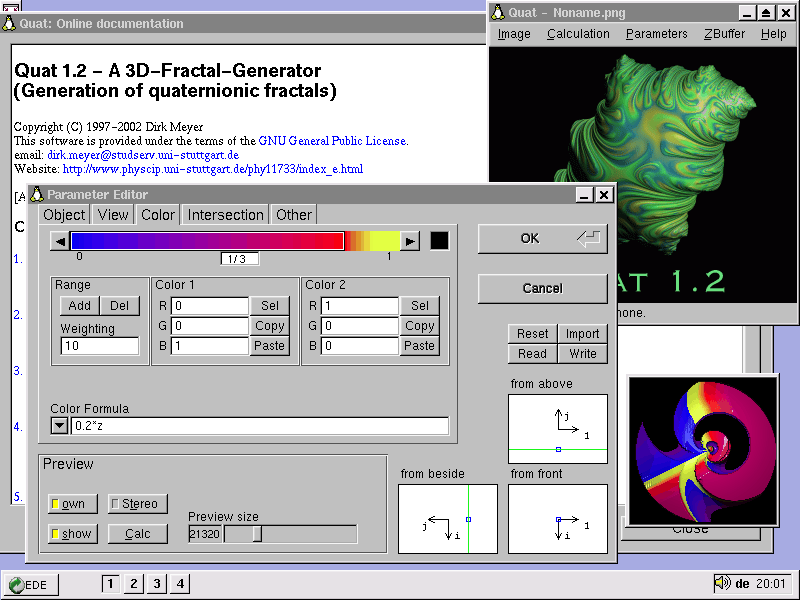Image resolution: width=800 pixels, height=600 pixels.
Task: Open the Color Formula dropdown
Action: click(x=59, y=424)
